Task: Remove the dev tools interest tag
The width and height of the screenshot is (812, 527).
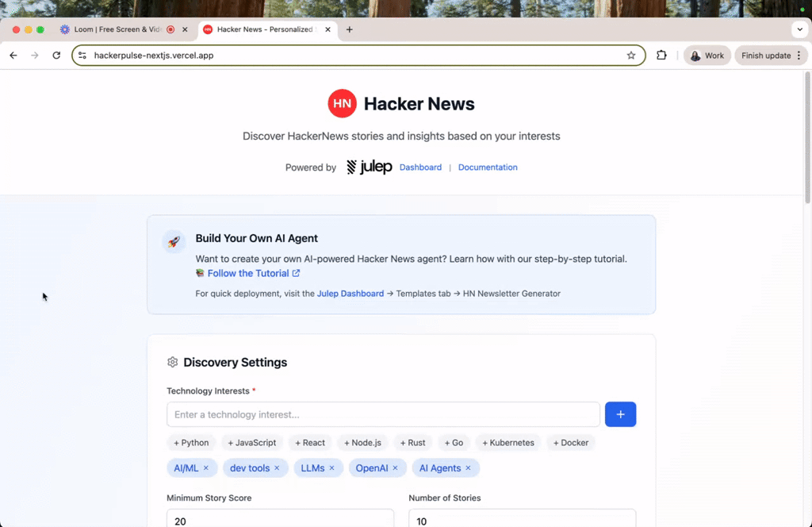Action: pyautogui.click(x=277, y=468)
